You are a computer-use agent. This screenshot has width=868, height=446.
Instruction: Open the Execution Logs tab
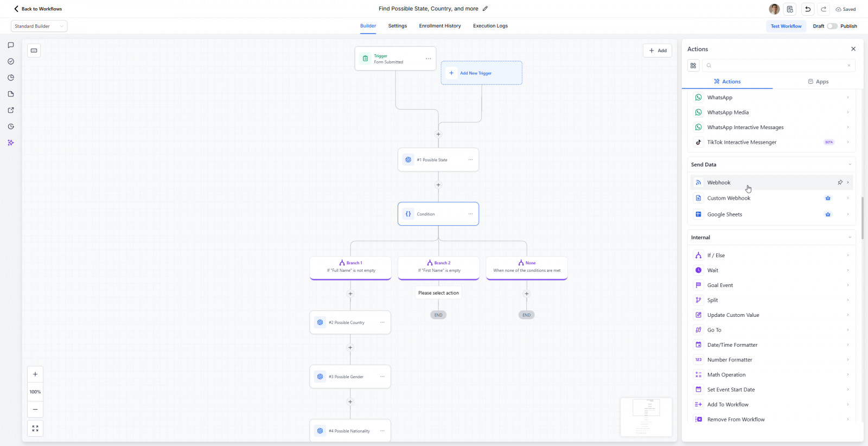point(490,26)
